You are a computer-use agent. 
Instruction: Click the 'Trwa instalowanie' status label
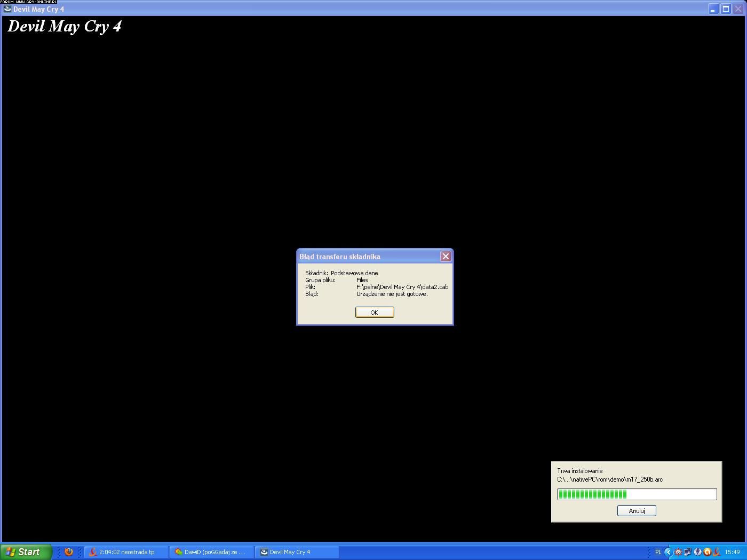click(580, 471)
